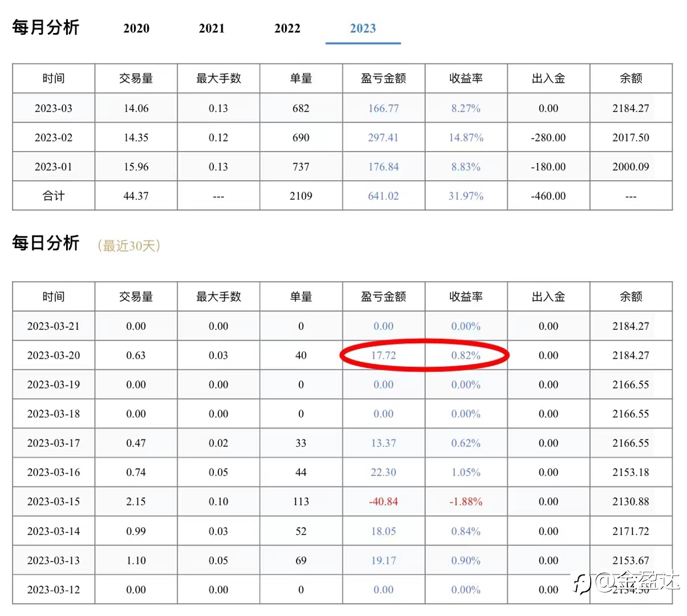687x616 pixels.
Task: Click return rate 14.87% in monthly table
Action: point(466,137)
